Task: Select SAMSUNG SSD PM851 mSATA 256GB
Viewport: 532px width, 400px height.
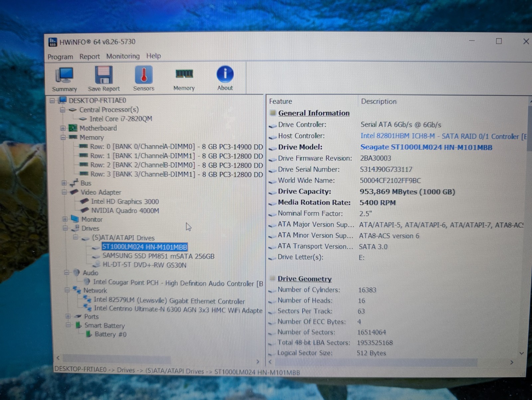Action: click(x=159, y=256)
